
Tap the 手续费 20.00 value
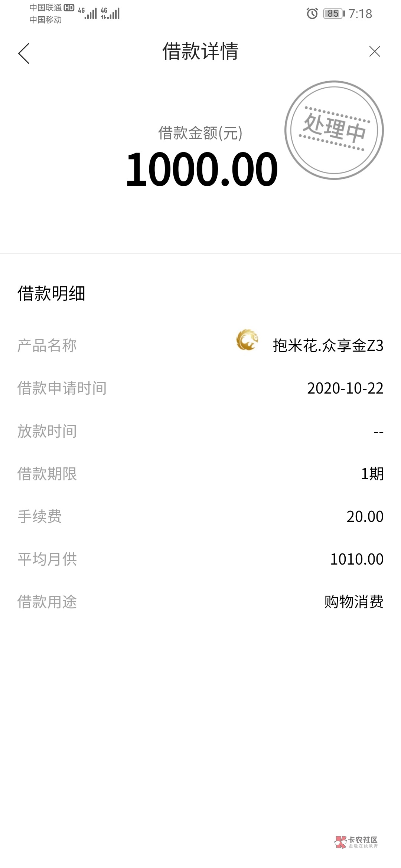click(x=365, y=516)
